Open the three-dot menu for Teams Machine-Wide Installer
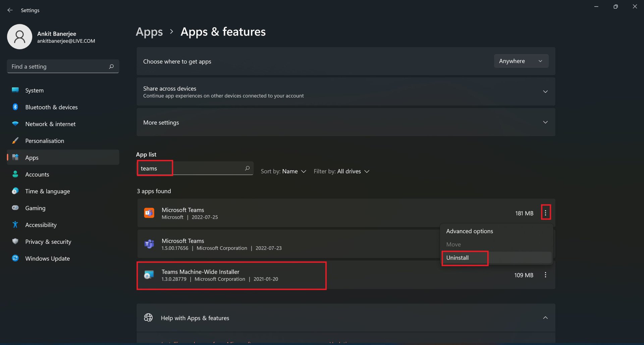This screenshot has height=345, width=644. coord(545,275)
